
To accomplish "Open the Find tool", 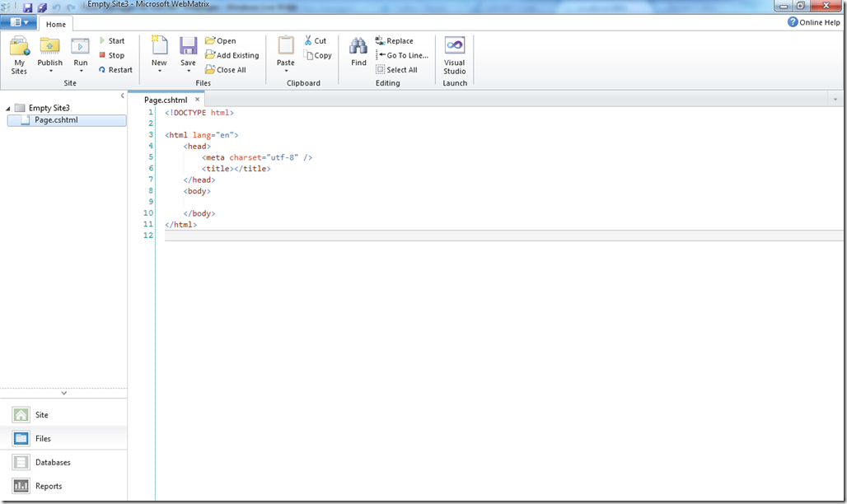I will click(358, 52).
